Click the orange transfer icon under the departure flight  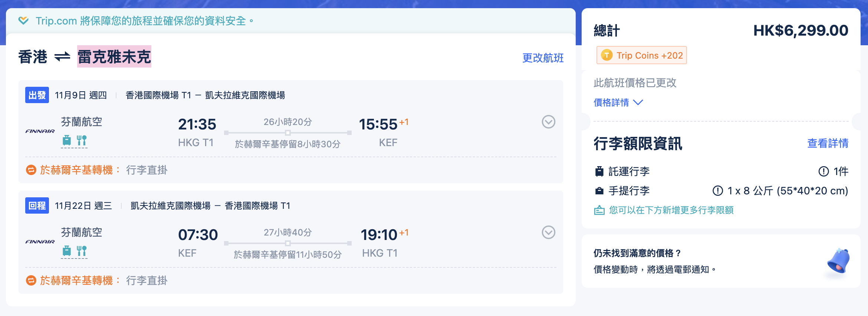tap(31, 170)
